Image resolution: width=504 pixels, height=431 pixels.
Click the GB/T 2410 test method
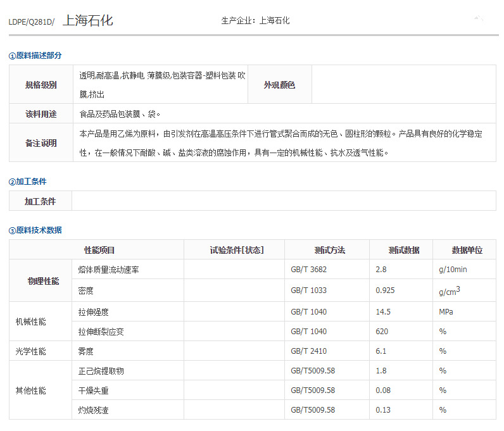pyautogui.click(x=308, y=351)
